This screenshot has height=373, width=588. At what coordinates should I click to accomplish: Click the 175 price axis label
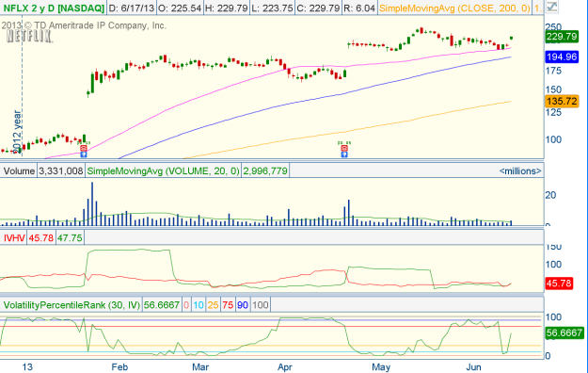pos(553,71)
